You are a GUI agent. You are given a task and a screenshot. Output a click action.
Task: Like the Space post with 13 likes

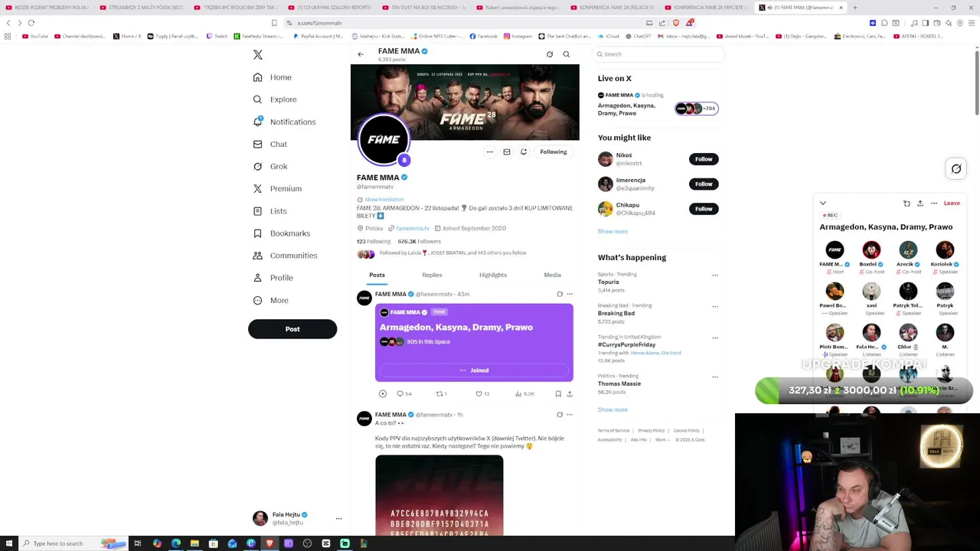click(x=482, y=394)
